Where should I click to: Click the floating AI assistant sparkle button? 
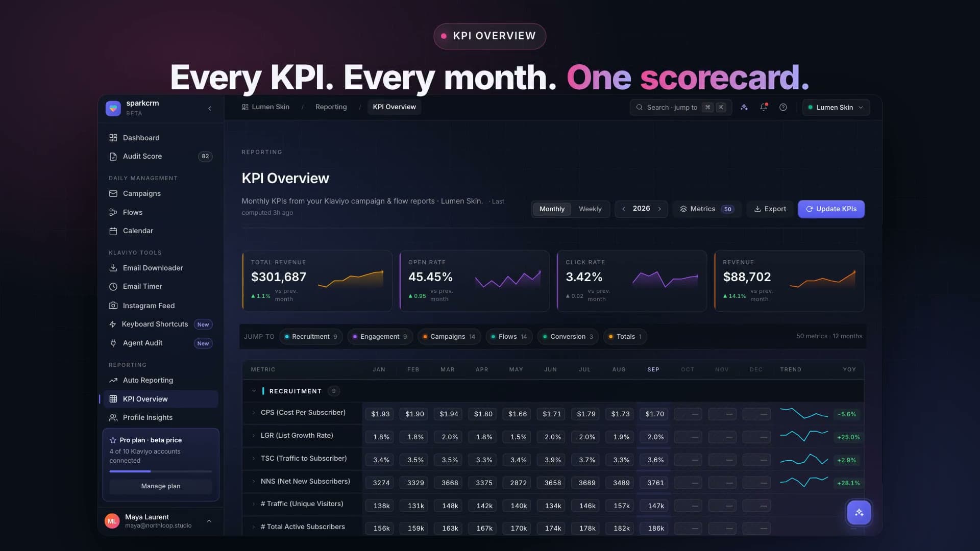[859, 512]
